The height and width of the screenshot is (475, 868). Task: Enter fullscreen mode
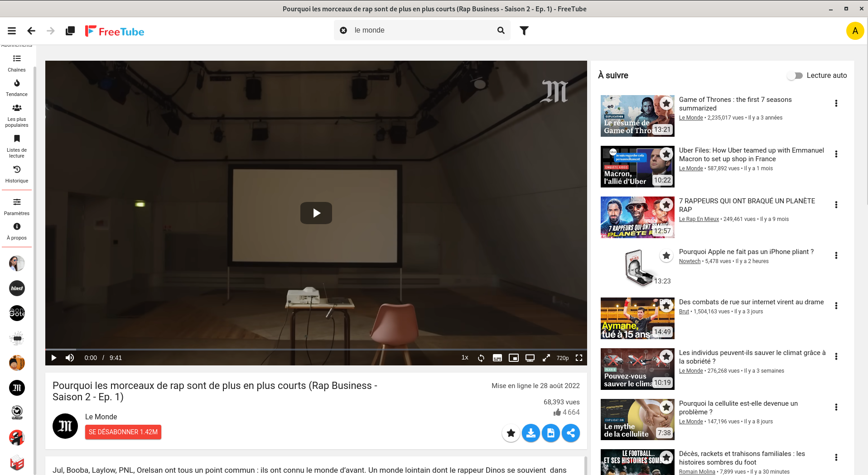pos(579,358)
